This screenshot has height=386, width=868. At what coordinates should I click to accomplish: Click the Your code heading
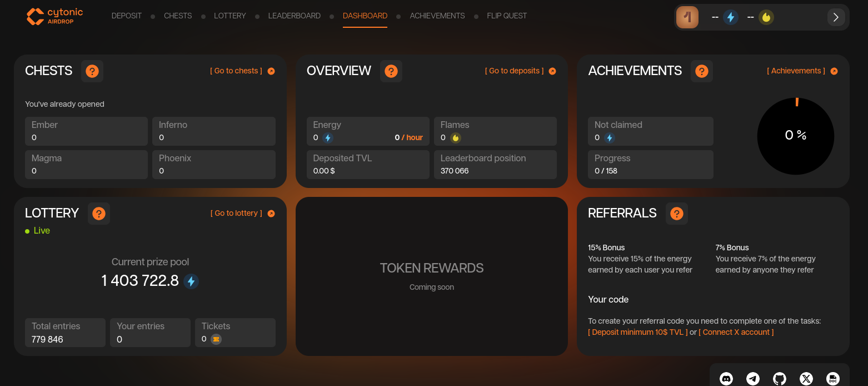608,300
